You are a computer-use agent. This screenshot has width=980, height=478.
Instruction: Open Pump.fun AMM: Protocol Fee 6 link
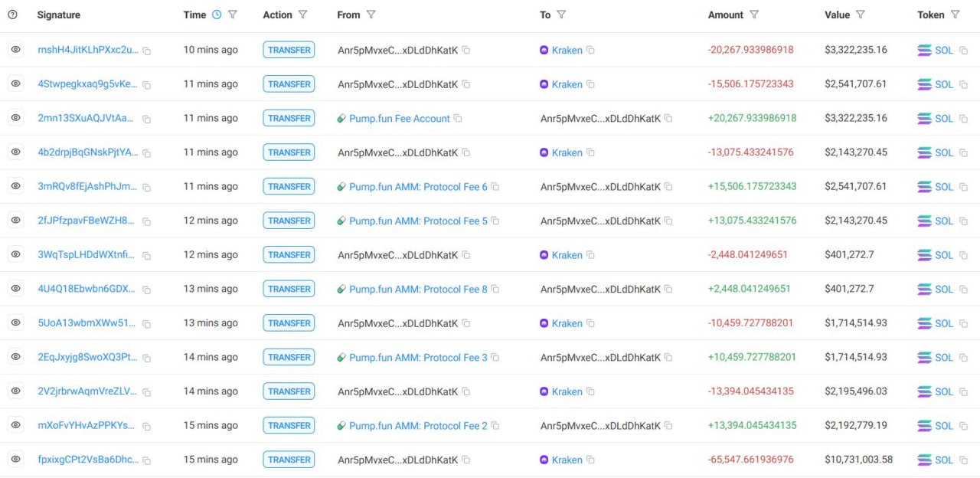point(418,186)
